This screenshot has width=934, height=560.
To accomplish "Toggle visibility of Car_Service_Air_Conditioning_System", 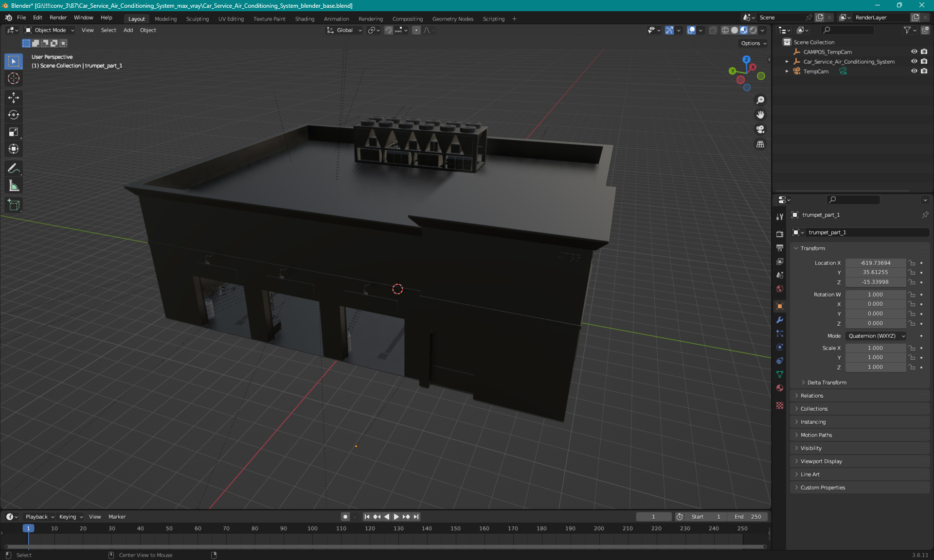I will point(913,61).
